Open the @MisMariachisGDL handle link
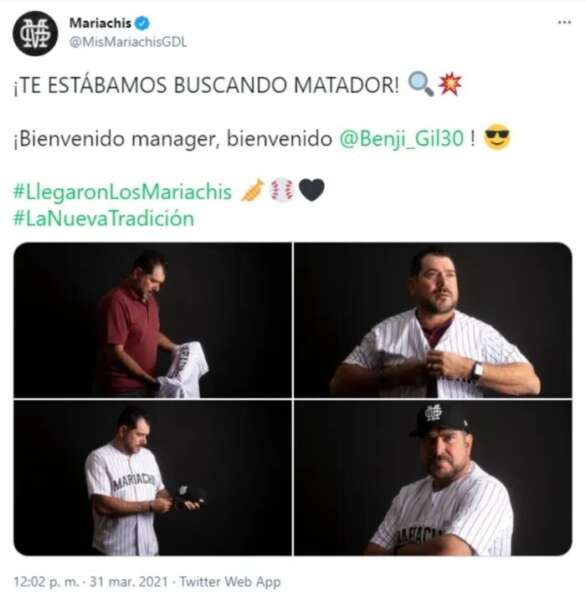The height and width of the screenshot is (599, 586). click(x=128, y=42)
